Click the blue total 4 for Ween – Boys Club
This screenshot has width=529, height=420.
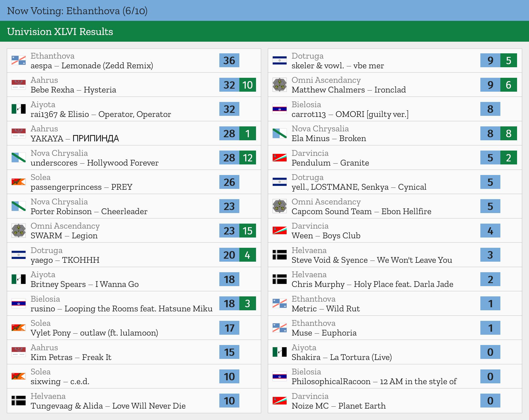coord(490,231)
